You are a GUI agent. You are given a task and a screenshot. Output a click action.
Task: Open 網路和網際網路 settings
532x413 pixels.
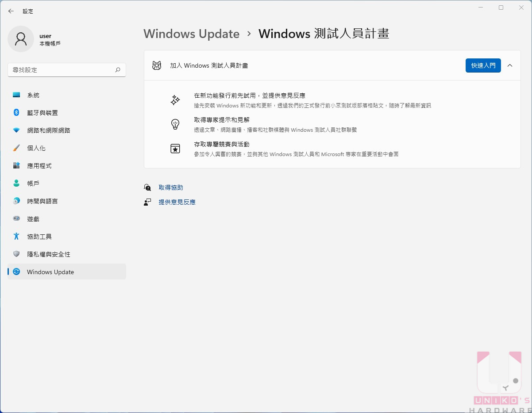pyautogui.click(x=67, y=130)
